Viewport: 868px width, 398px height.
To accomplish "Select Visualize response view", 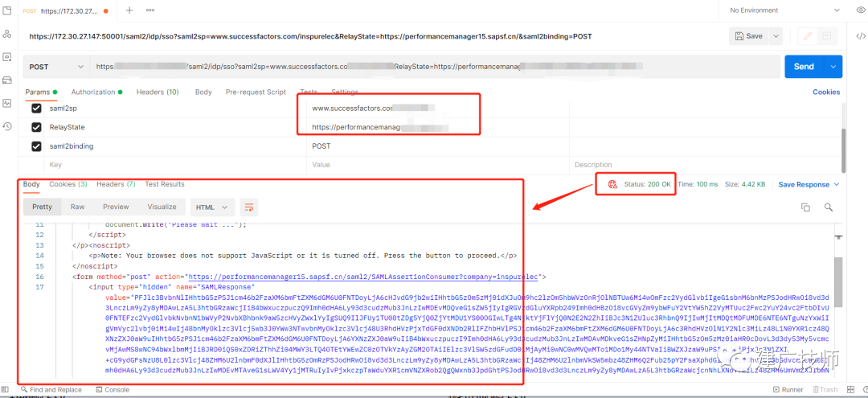I will 162,207.
